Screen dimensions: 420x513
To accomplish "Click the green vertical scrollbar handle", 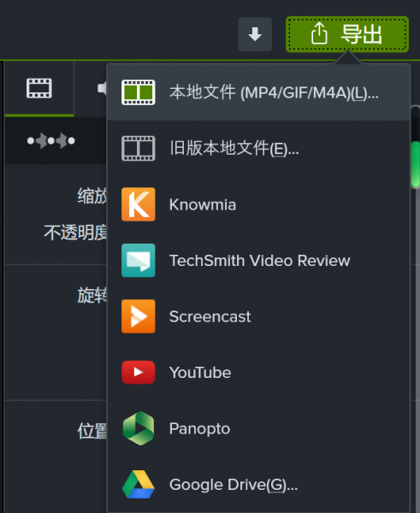I will tap(416, 164).
